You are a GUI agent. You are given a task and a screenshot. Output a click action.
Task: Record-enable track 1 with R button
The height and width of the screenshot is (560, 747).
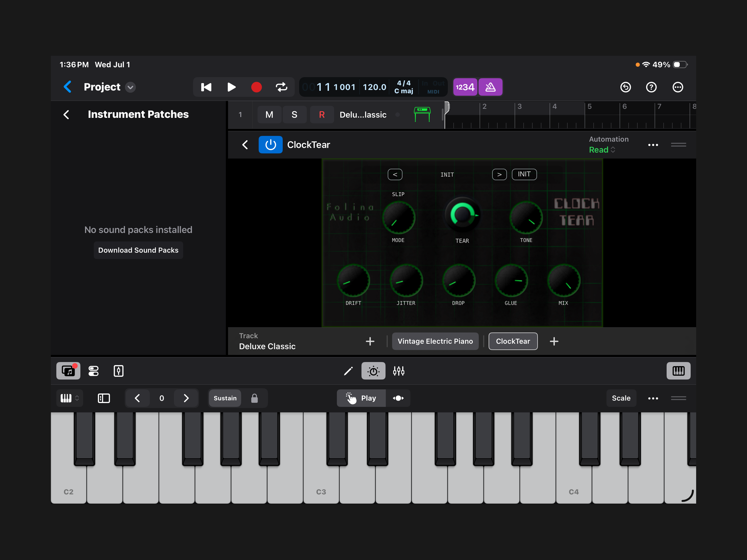(322, 115)
